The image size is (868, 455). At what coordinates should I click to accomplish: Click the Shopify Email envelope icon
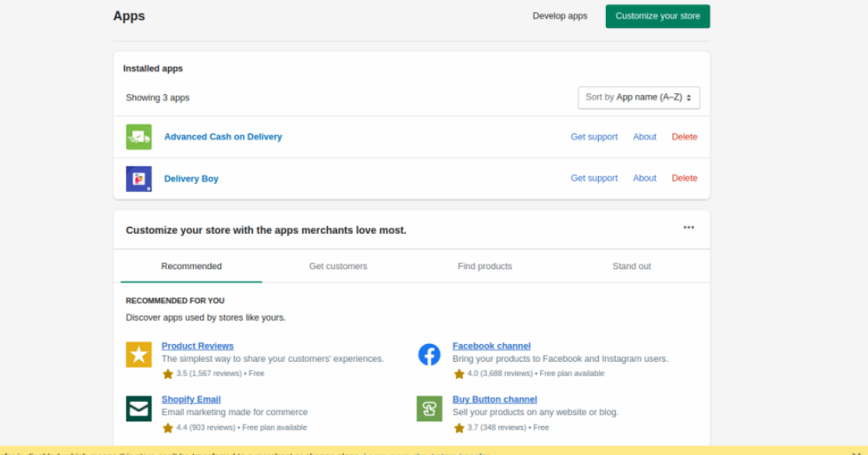pos(138,408)
